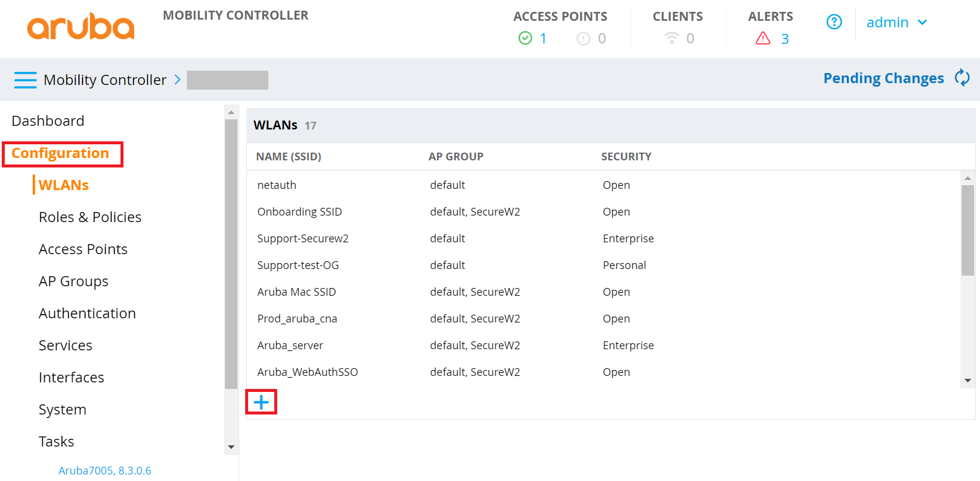Sort by the SECURITY column header
Image resolution: width=980 pixels, height=481 pixels.
(626, 157)
